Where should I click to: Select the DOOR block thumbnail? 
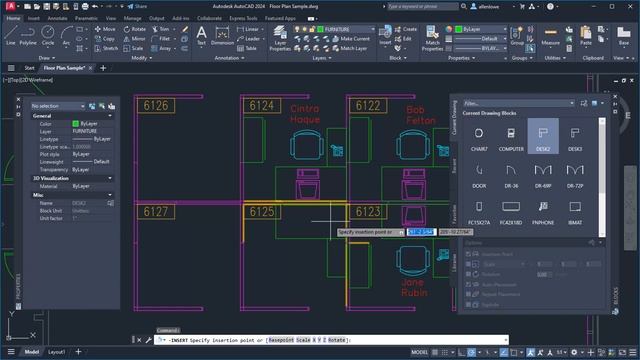click(x=479, y=173)
